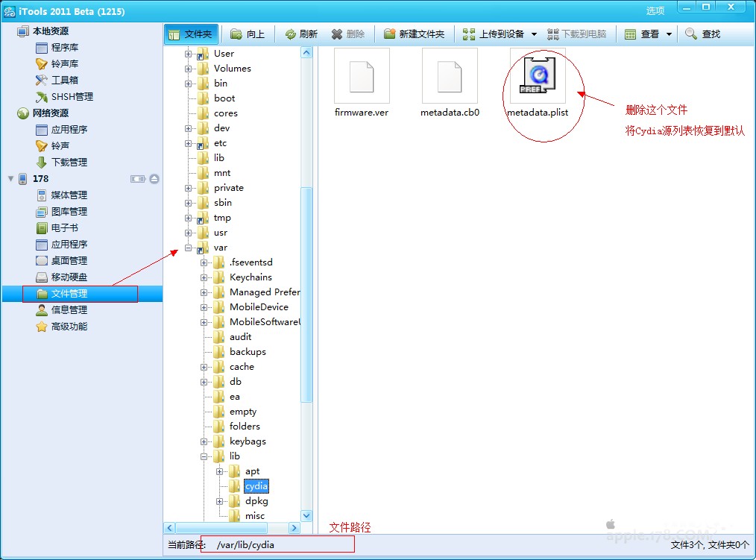Open the 工具箱 toolbox
Screen dimensions: 756x560
pyautogui.click(x=65, y=81)
